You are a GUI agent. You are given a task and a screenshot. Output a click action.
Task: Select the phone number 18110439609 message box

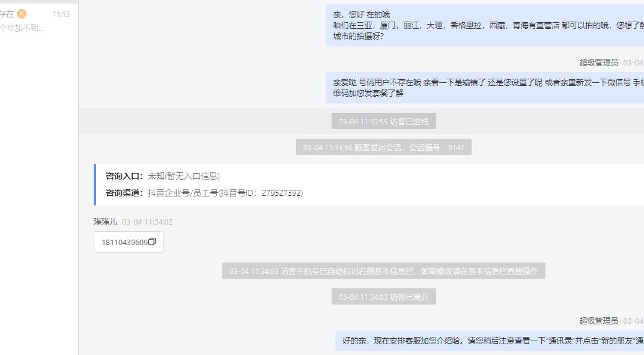(x=129, y=242)
